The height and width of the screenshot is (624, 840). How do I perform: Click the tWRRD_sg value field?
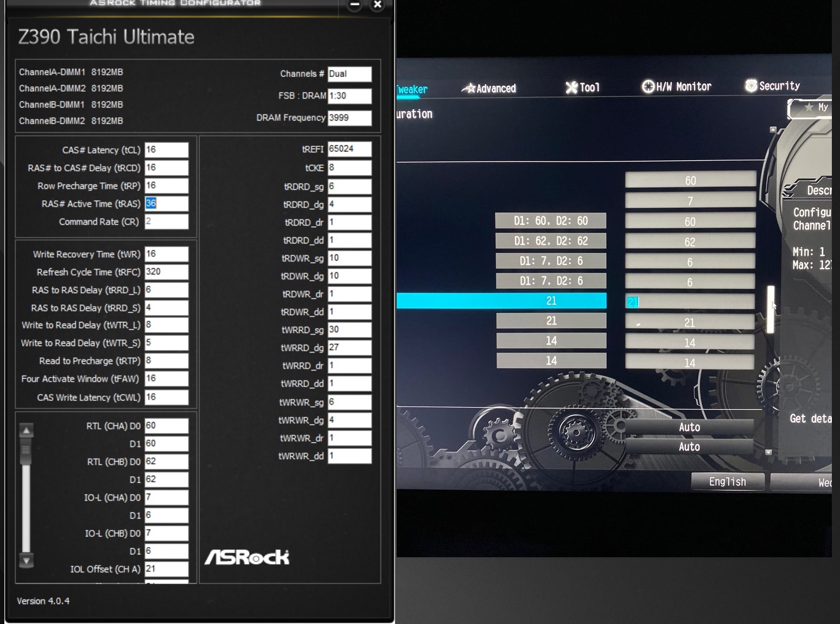point(350,330)
